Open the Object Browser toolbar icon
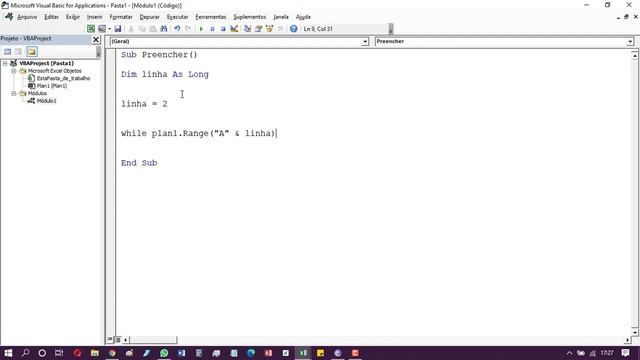 tap(269, 29)
